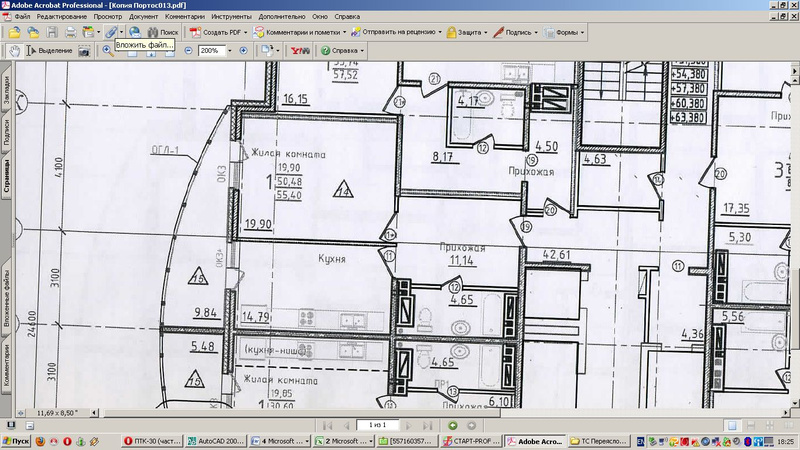
Task: Click the Snapshot camera tool
Action: (x=84, y=50)
